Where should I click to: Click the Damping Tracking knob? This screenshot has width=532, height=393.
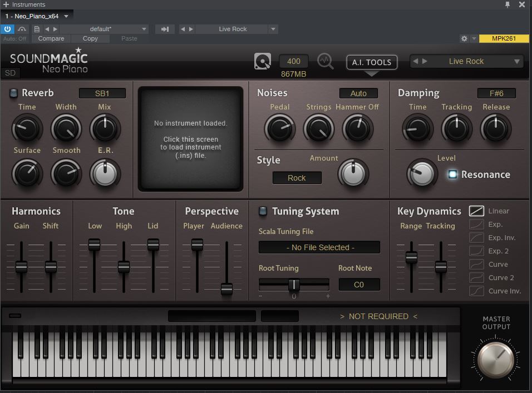pos(457,129)
